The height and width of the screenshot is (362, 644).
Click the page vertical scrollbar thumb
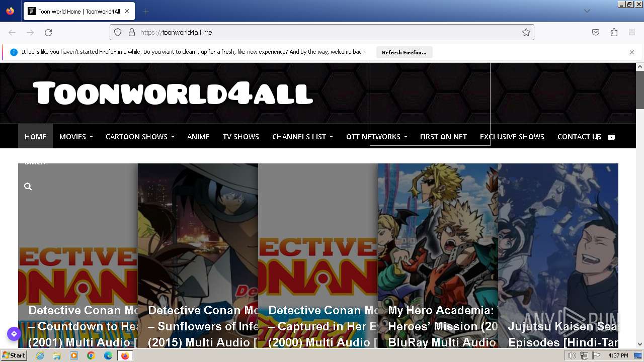coord(640,89)
